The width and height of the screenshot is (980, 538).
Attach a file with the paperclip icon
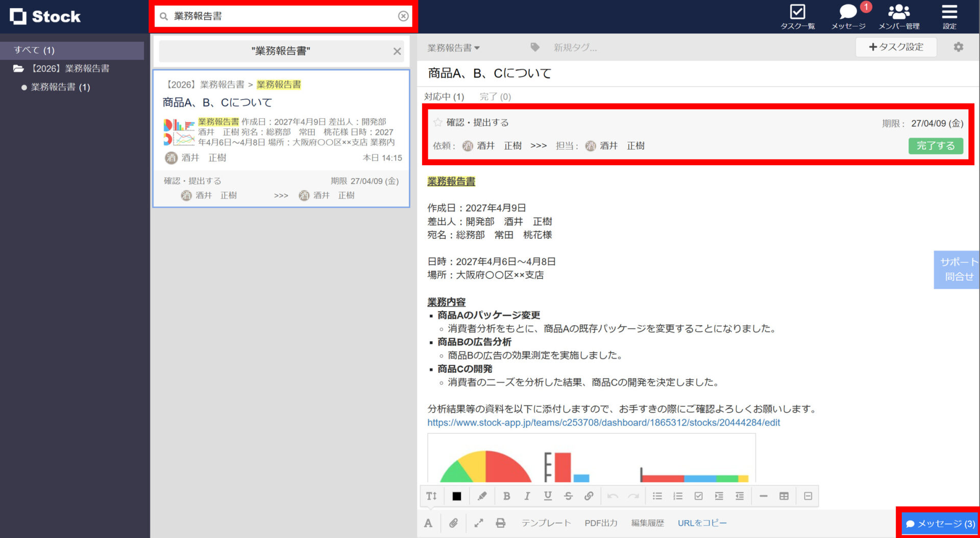(x=454, y=523)
